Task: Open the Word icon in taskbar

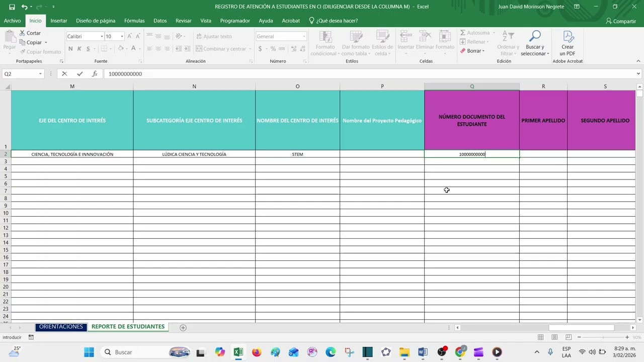Action: click(x=422, y=352)
